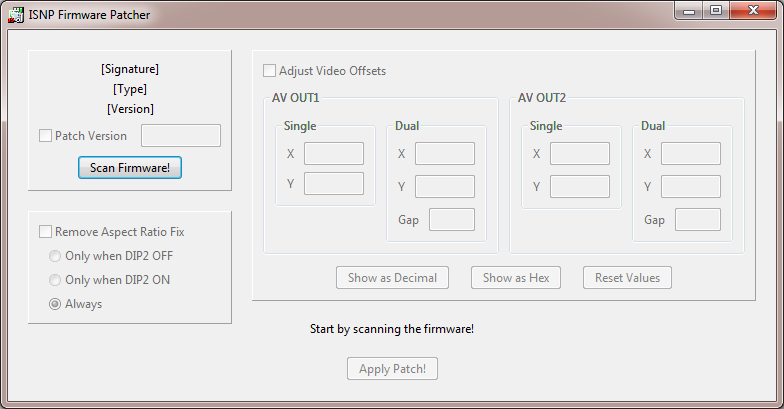Click AV OUT1 Dual Gap input
This screenshot has width=784, height=409.
pos(452,220)
